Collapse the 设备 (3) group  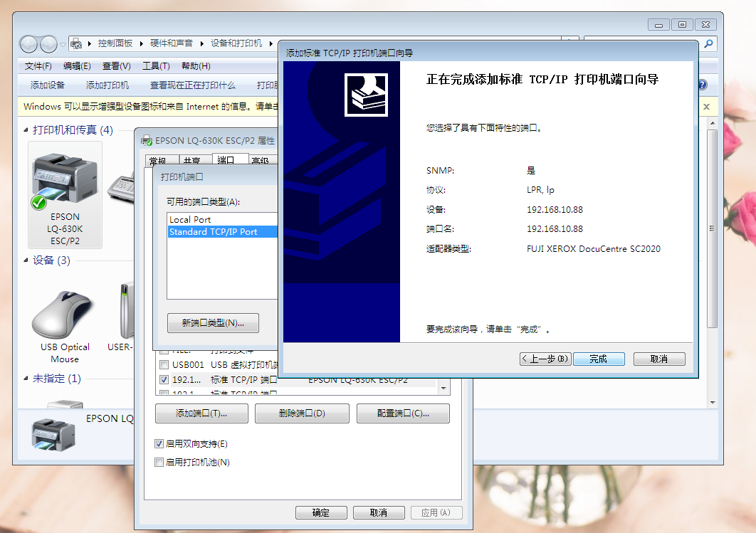[26, 260]
